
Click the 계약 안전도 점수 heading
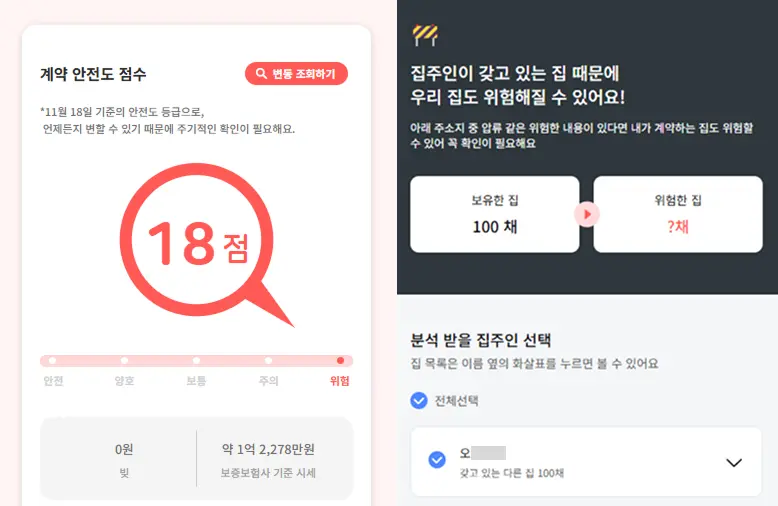pos(93,74)
